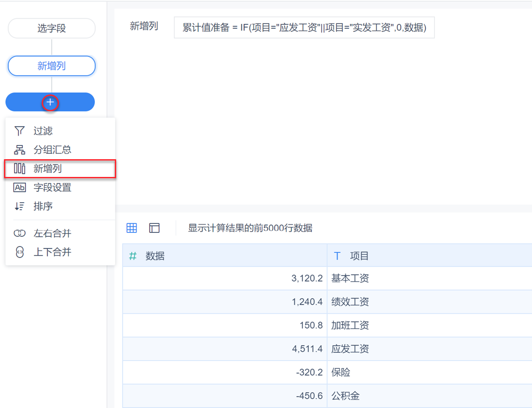This screenshot has width=532, height=408.
Task: Select the 150.8 cell
Action: [x=225, y=326]
